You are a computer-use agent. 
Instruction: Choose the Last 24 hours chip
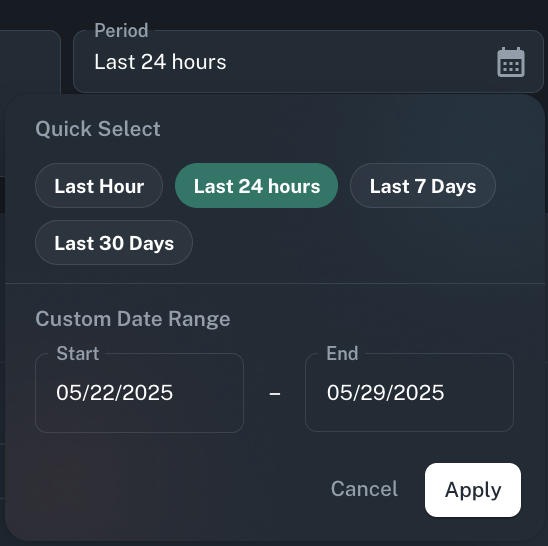[x=257, y=186]
